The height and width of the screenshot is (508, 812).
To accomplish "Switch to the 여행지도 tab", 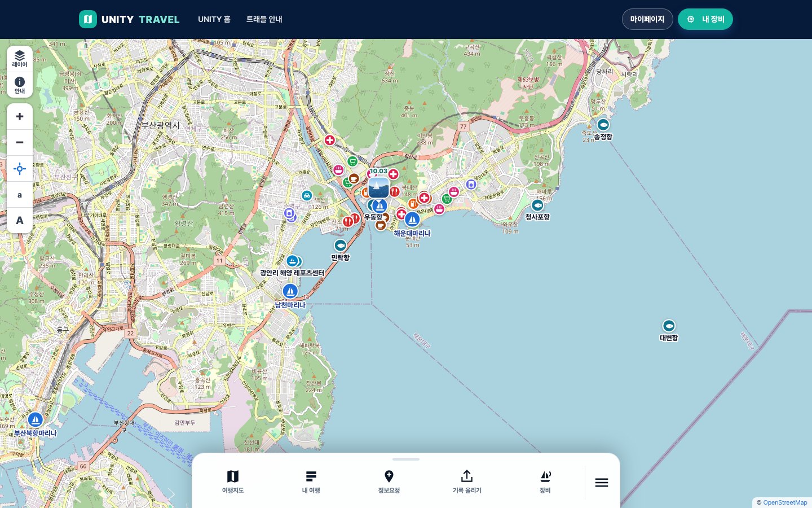I will [233, 482].
